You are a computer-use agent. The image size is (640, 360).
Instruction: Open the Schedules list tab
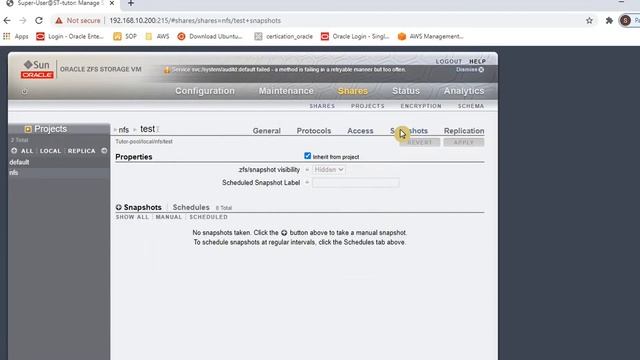[x=191, y=207]
